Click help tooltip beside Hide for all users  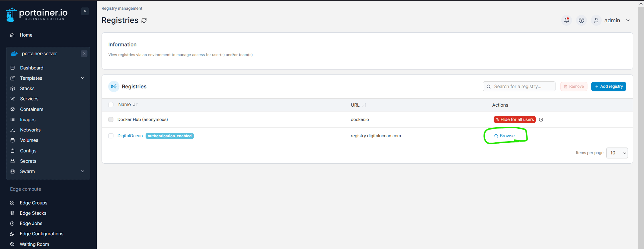[541, 119]
